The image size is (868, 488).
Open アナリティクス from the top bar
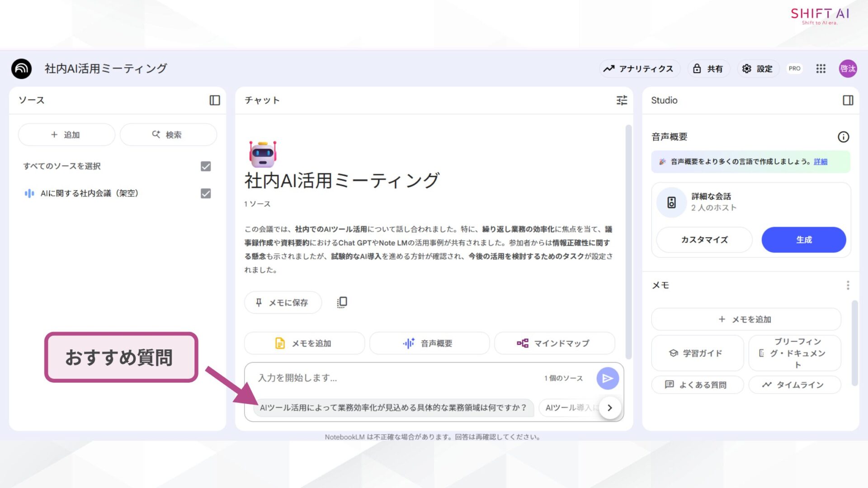click(639, 68)
